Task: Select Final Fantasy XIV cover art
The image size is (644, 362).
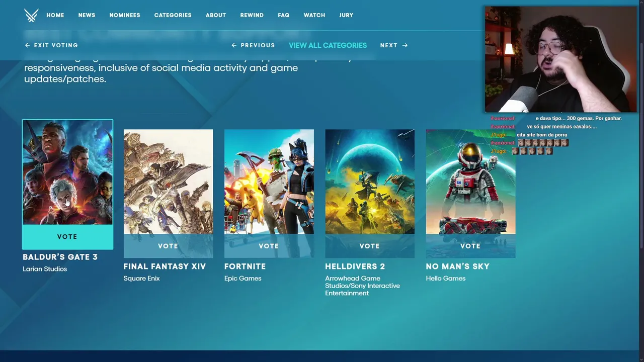Action: coord(168,182)
